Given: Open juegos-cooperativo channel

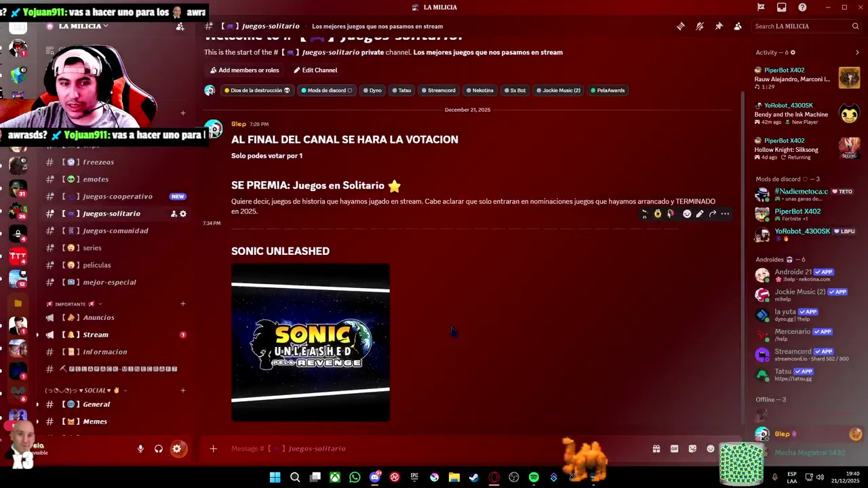Looking at the screenshot, I should coord(117,197).
